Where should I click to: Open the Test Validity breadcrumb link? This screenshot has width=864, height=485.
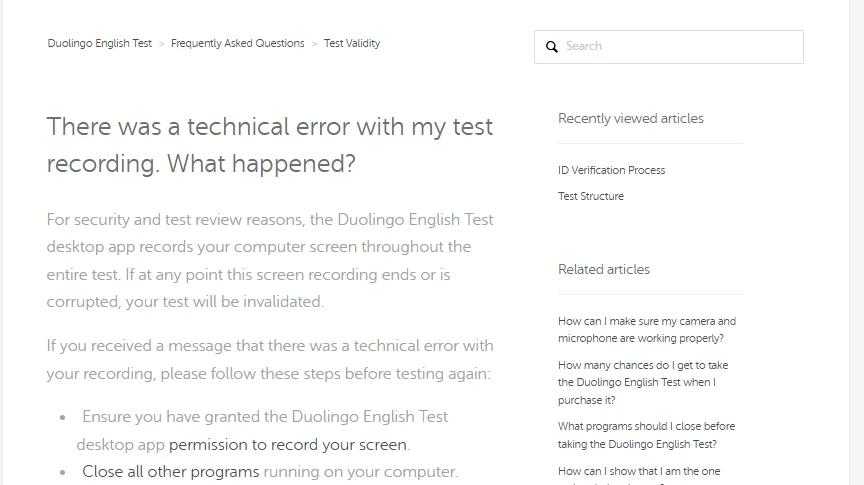point(352,44)
